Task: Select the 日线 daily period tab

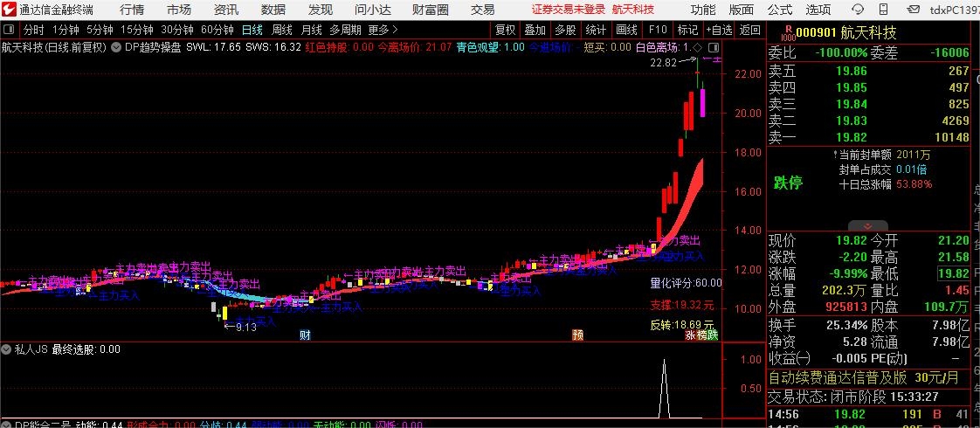Action: (x=252, y=30)
